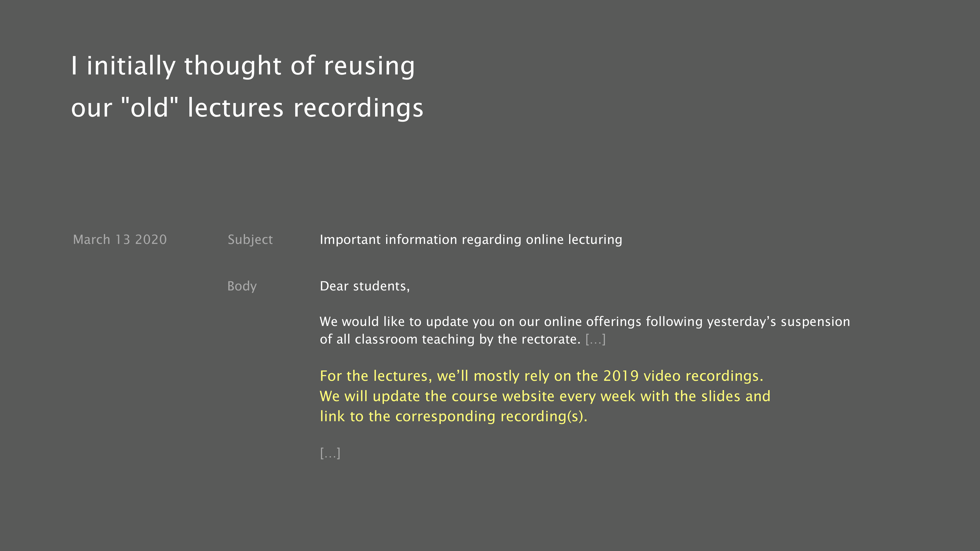The width and height of the screenshot is (980, 551).
Task: Click the yellow line "link to the corresponding recording(s)."
Action: click(x=453, y=416)
